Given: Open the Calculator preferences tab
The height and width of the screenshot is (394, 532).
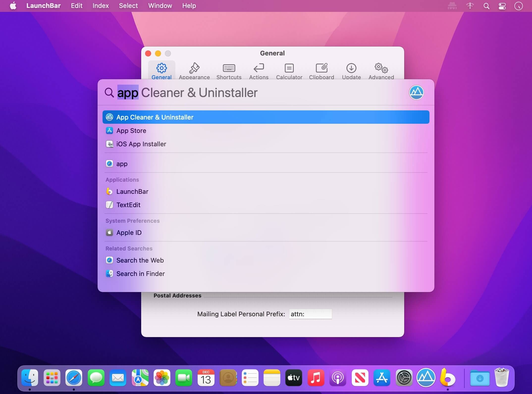Looking at the screenshot, I should (x=289, y=71).
